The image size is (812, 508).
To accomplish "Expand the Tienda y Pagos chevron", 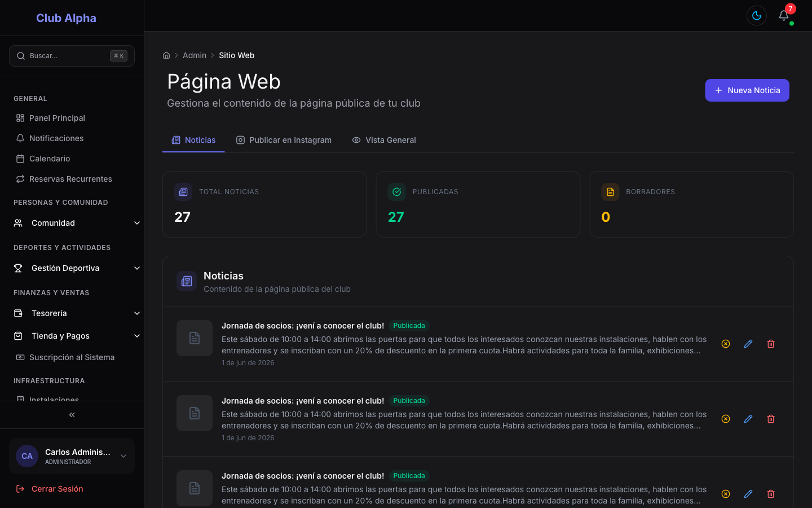I will (137, 336).
